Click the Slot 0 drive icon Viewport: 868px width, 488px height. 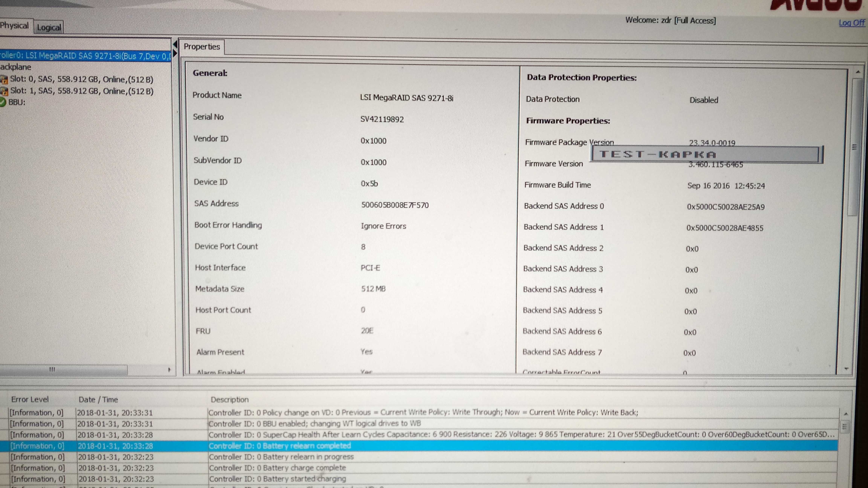click(x=4, y=80)
